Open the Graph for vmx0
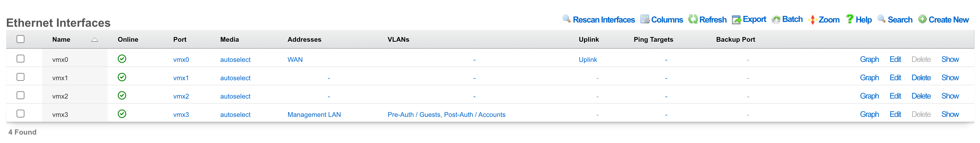Image resolution: width=980 pixels, height=143 pixels. pos(869,59)
